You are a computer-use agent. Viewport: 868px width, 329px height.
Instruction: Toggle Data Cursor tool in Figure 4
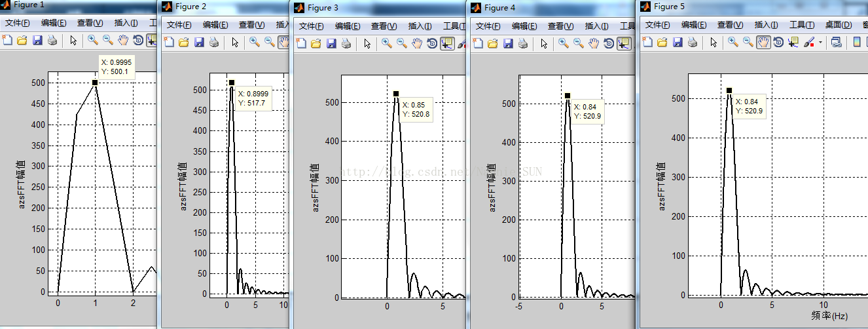(624, 43)
